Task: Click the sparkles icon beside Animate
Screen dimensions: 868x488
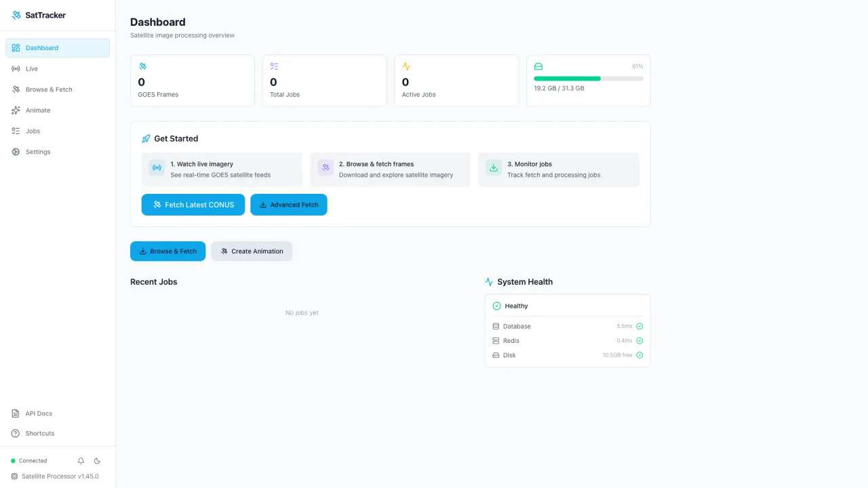Action: [x=16, y=110]
